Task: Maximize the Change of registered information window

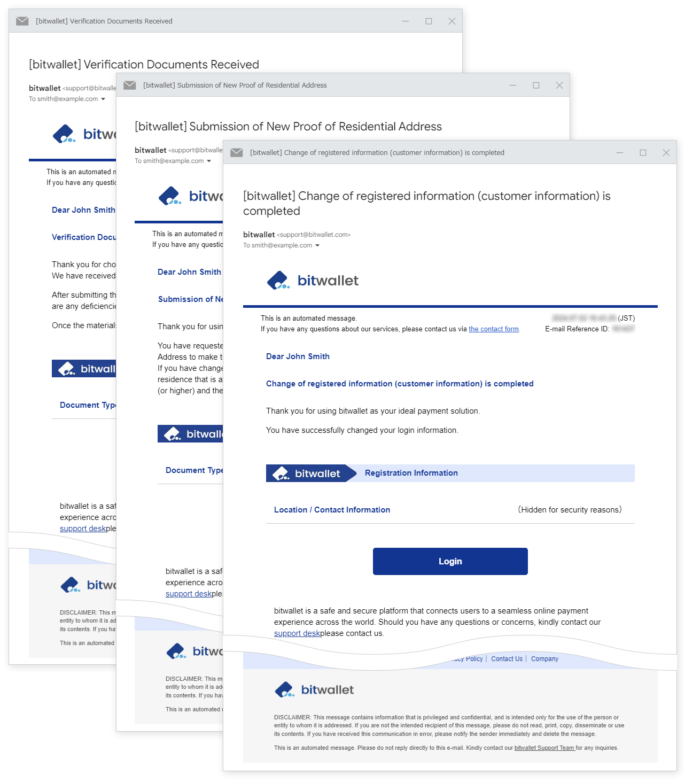Action: [643, 153]
